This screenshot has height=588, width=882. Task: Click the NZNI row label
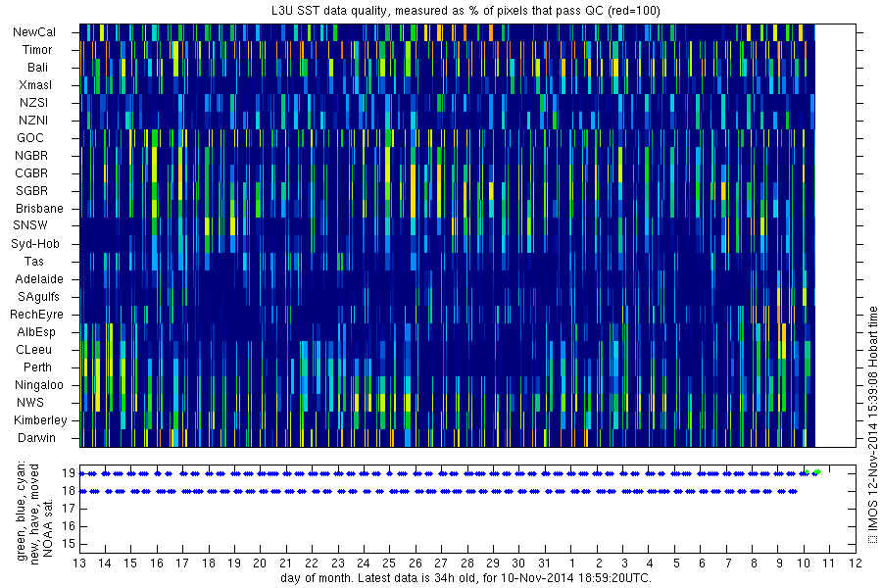point(33,121)
